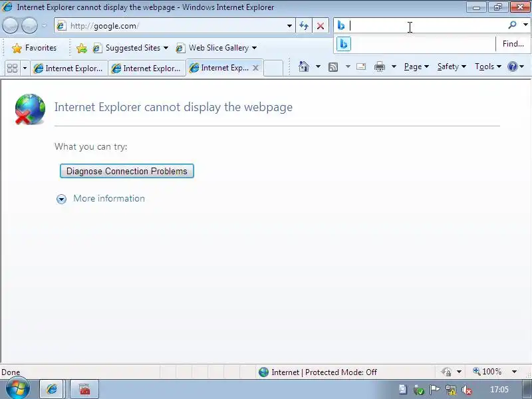Click the Show Desktop strip
This screenshot has width=532, height=399.
point(527,389)
